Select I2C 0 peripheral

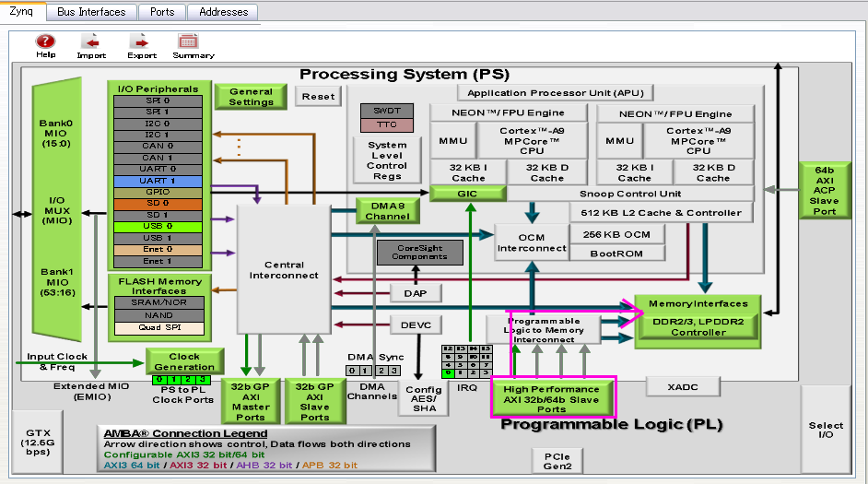[158, 124]
